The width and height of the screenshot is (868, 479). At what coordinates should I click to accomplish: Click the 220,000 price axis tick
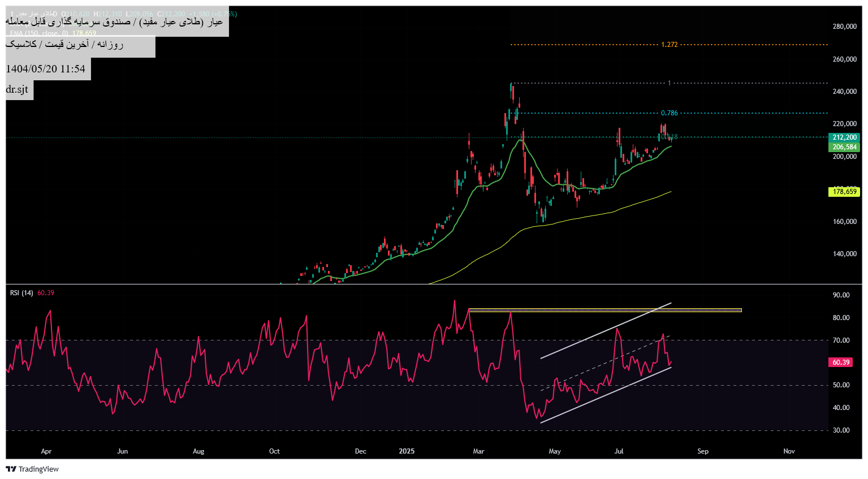pyautogui.click(x=845, y=124)
